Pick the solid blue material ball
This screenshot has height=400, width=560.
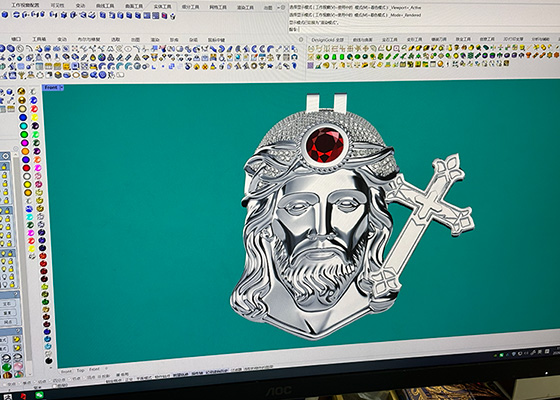(23, 117)
